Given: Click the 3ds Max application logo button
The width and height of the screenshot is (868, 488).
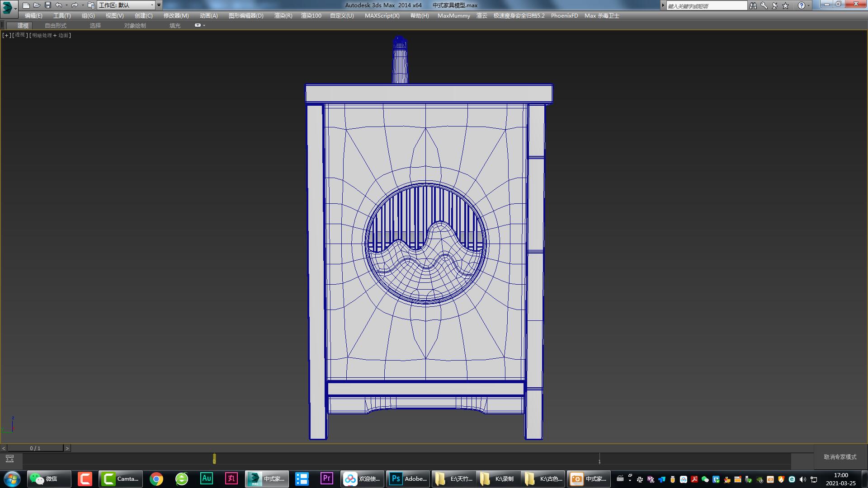Looking at the screenshot, I should point(8,7).
